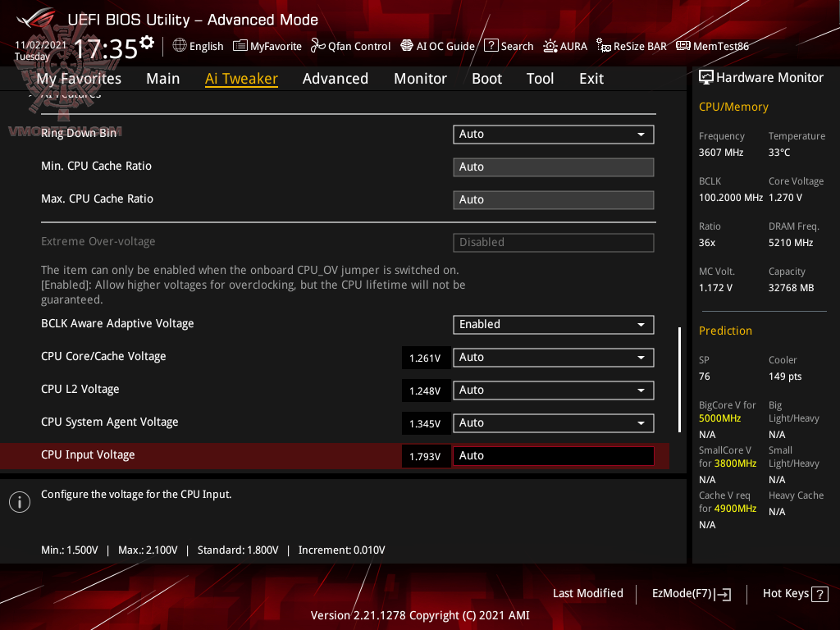Click the Min. CPU Cache Ratio field
The width and height of the screenshot is (840, 630).
[554, 167]
